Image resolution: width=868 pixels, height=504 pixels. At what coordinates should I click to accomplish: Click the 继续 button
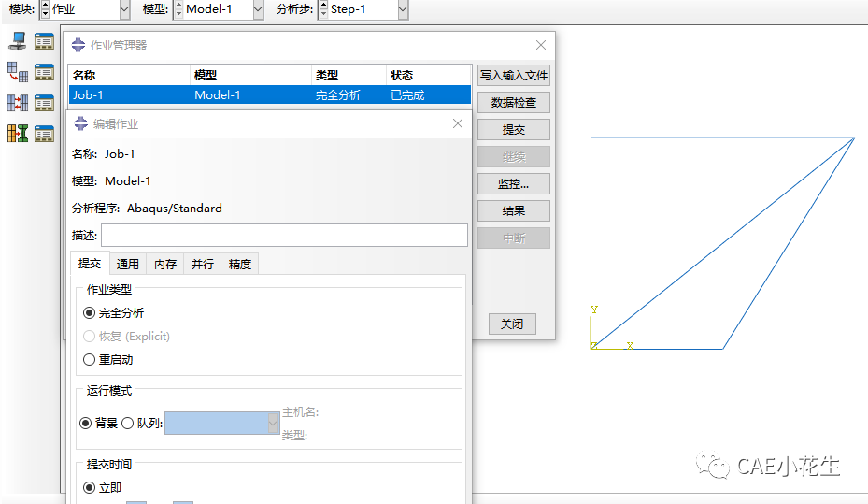[x=514, y=157]
